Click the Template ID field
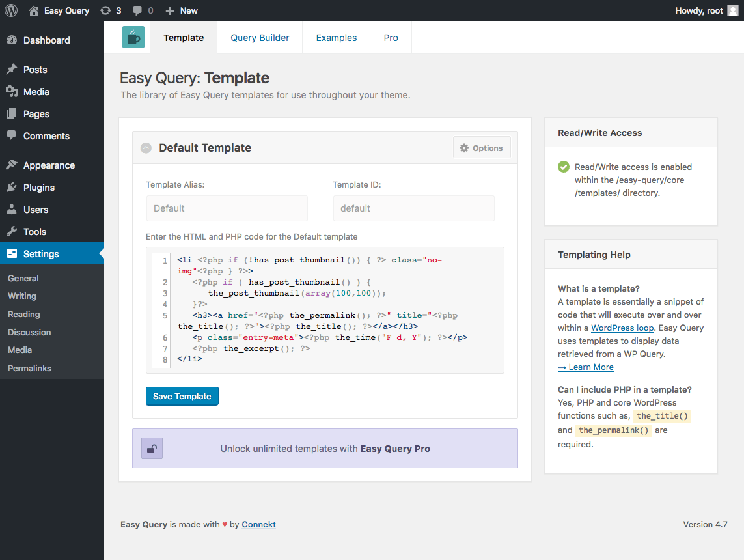This screenshot has height=560, width=744. tap(414, 208)
